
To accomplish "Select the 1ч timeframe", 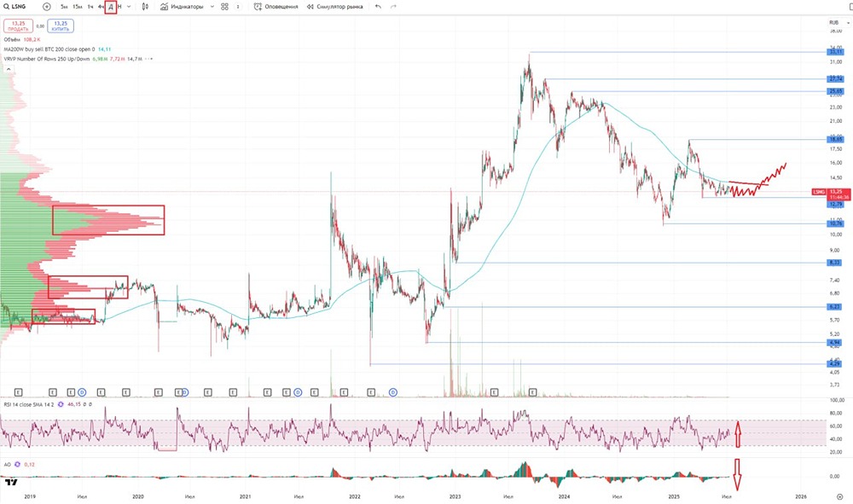I will coord(90,7).
